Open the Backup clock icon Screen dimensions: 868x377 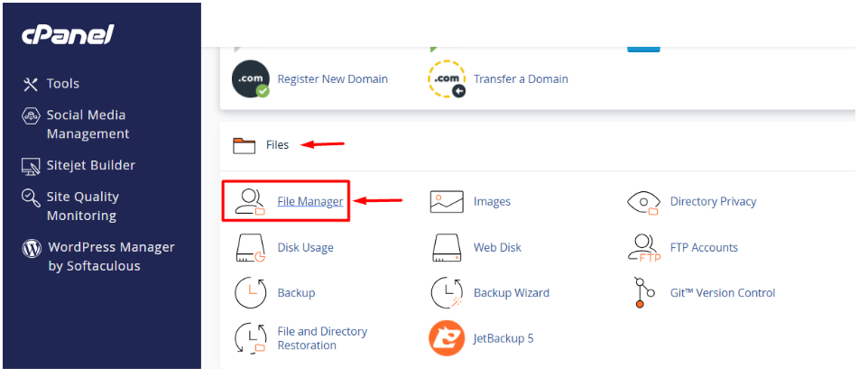pos(249,293)
